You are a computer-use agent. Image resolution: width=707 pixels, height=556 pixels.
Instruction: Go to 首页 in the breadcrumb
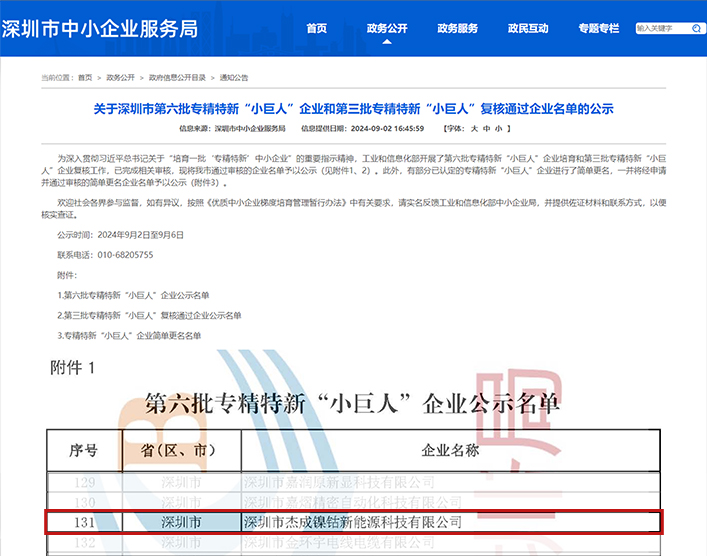tap(85, 78)
